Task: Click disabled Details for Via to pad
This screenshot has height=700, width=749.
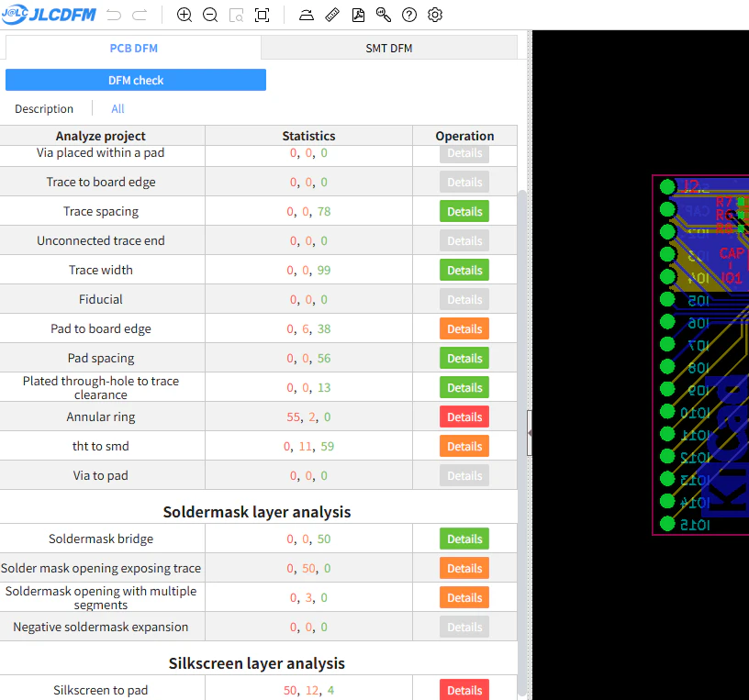Action: pyautogui.click(x=464, y=475)
